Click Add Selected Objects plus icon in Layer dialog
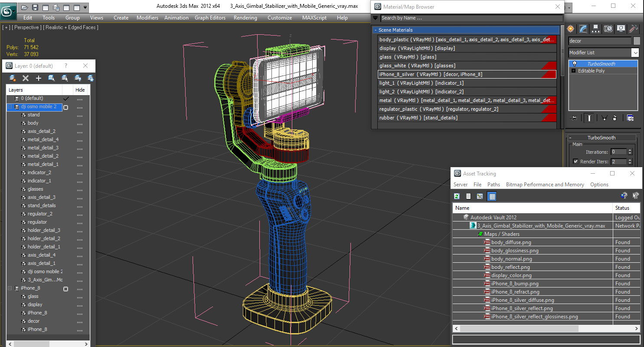 pyautogui.click(x=39, y=78)
